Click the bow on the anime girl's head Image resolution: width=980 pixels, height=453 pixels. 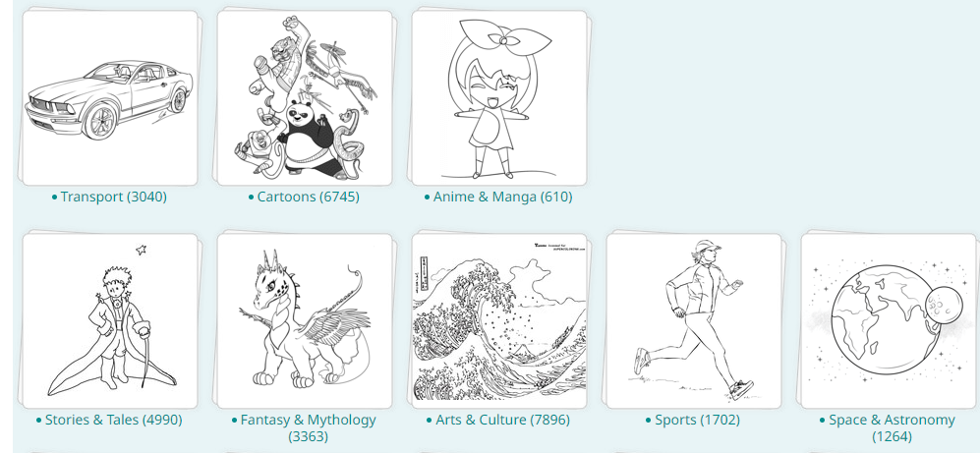tap(503, 38)
